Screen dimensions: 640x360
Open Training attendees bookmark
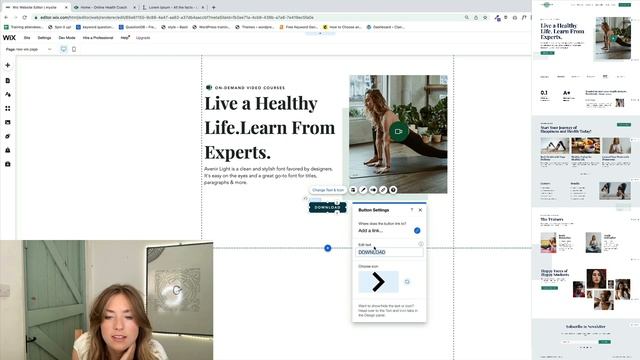[x=23, y=27]
